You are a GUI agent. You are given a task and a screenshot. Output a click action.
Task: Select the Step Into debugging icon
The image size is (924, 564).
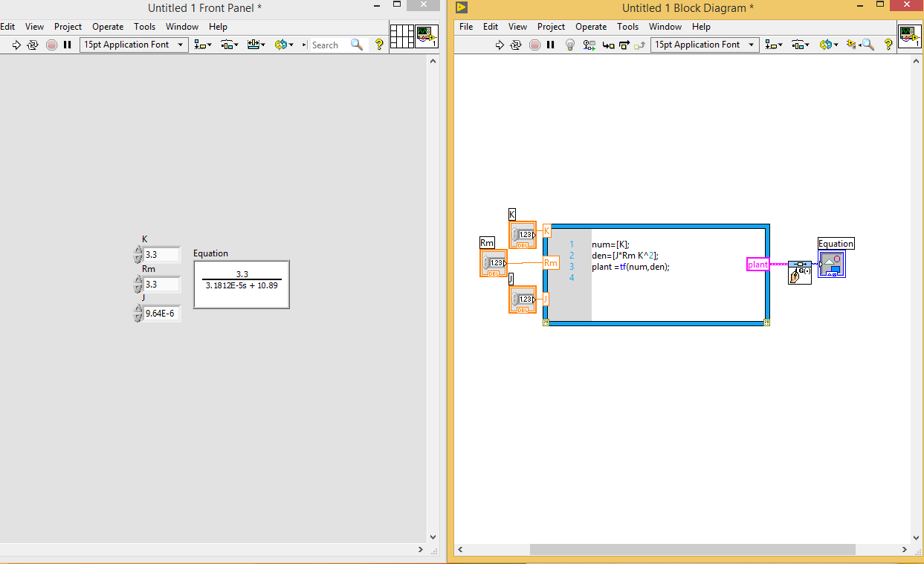(x=610, y=45)
